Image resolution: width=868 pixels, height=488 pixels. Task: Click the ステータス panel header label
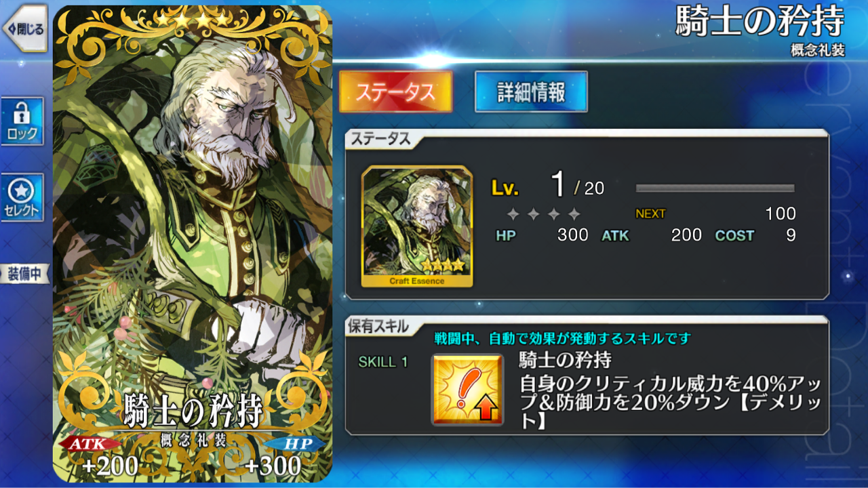[379, 139]
